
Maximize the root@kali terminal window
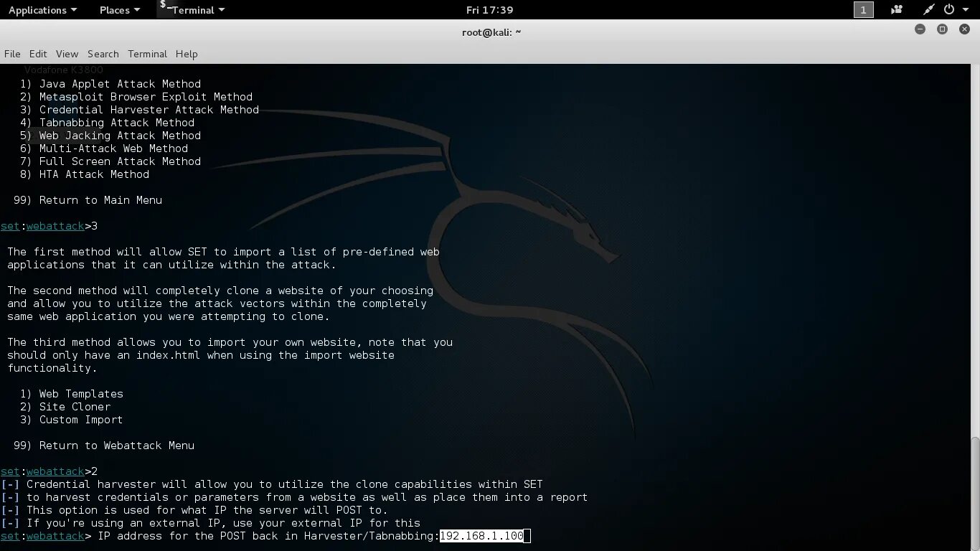(x=943, y=29)
